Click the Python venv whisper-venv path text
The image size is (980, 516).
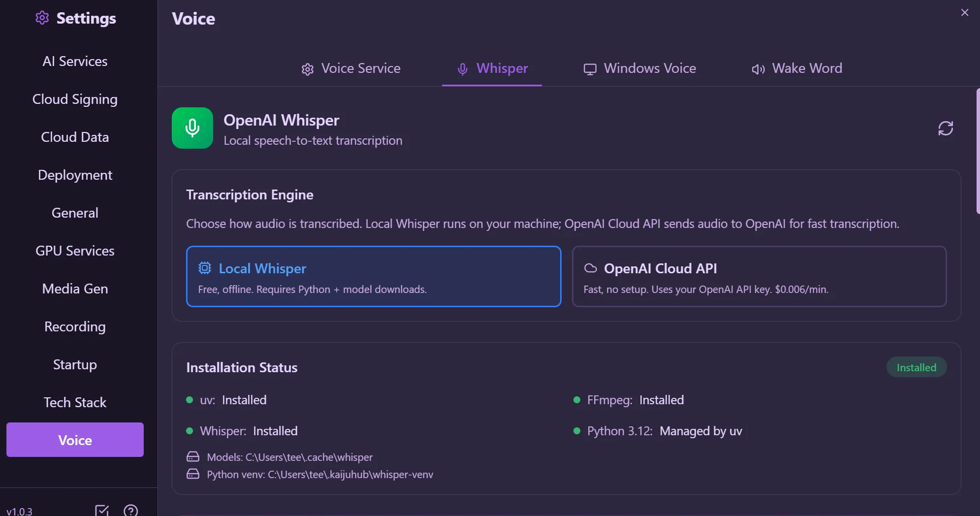pyautogui.click(x=320, y=474)
